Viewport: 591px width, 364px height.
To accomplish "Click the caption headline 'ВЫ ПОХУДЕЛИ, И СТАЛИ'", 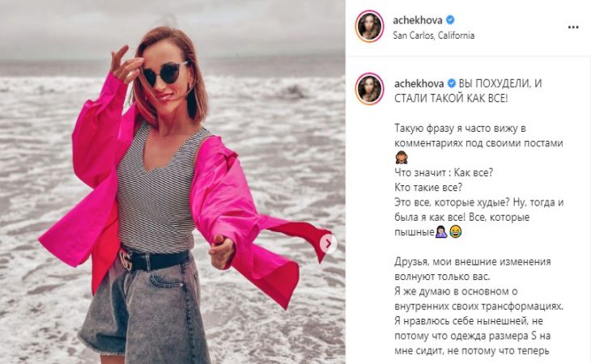I will (x=468, y=91).
